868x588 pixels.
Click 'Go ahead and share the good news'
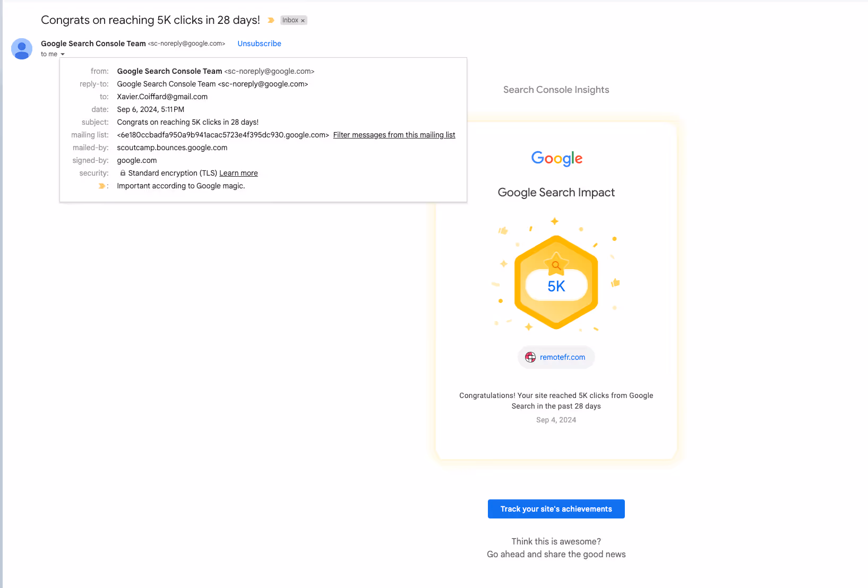coord(556,554)
